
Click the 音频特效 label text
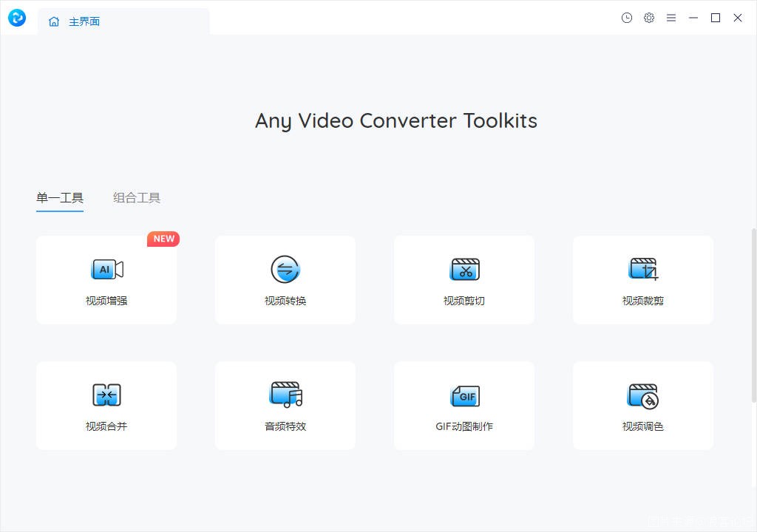(285, 426)
